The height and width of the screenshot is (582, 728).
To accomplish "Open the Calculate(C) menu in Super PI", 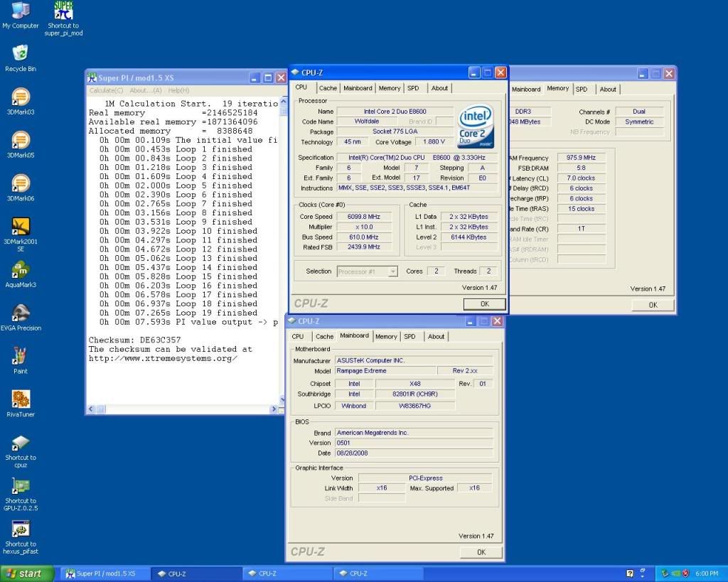I will [x=107, y=90].
